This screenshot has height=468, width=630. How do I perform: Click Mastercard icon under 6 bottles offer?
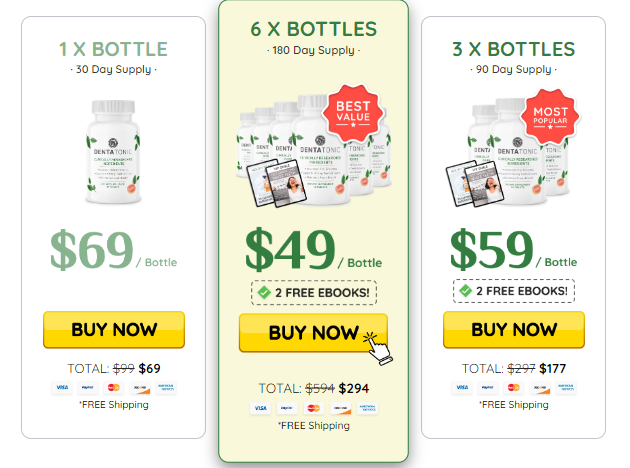pos(313,408)
